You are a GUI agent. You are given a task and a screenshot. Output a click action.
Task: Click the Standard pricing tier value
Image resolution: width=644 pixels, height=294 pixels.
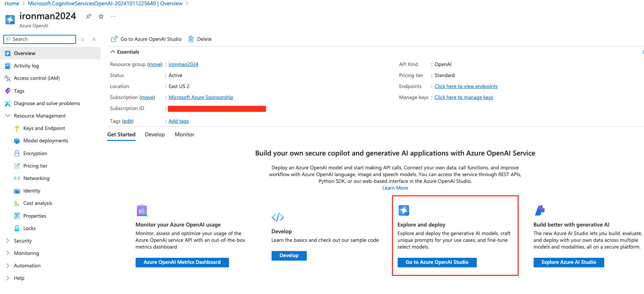click(x=444, y=75)
